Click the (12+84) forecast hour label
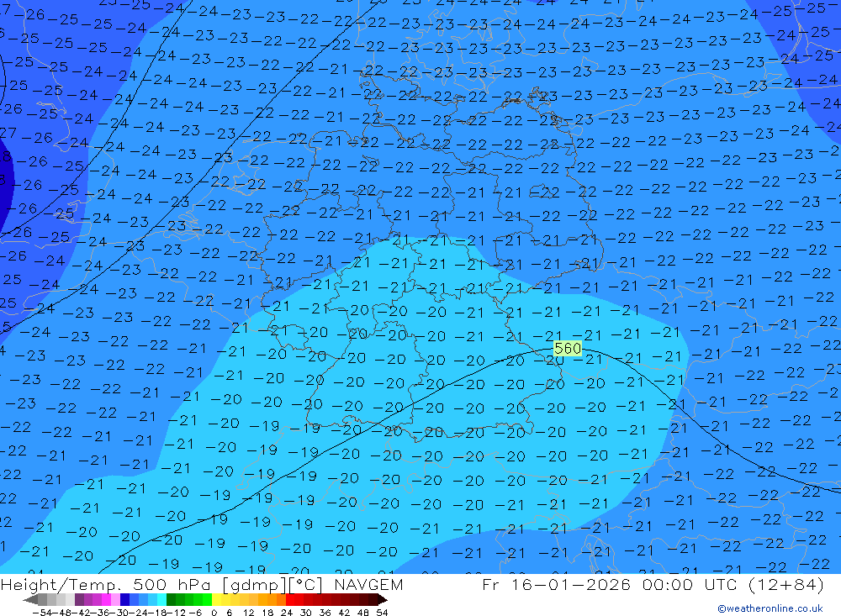 tap(785, 584)
